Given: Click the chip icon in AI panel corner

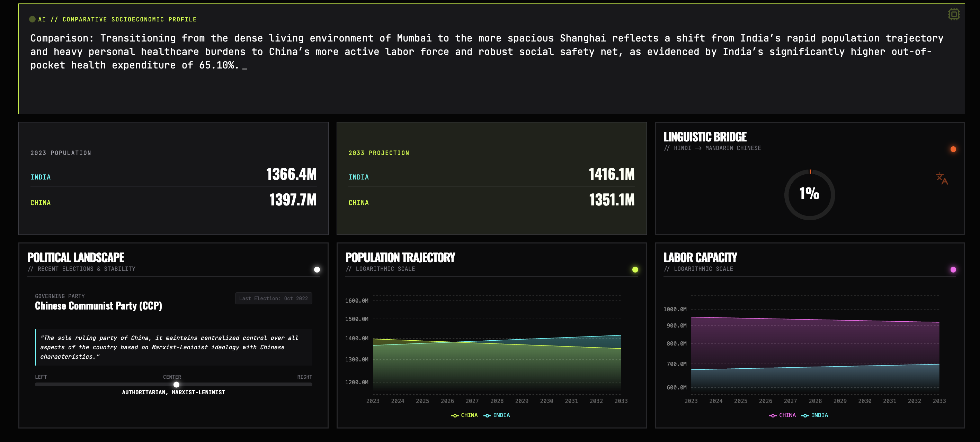Looking at the screenshot, I should tap(954, 15).
